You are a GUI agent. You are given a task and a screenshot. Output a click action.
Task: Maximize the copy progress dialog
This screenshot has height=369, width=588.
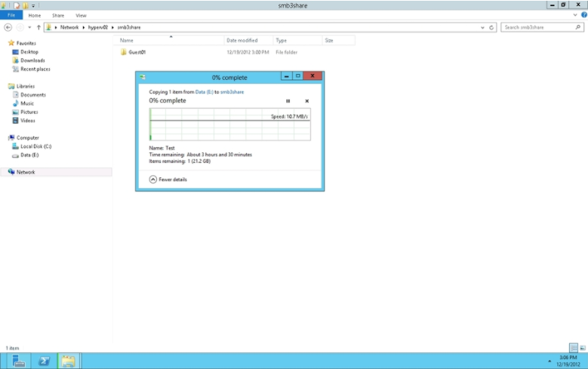pyautogui.click(x=297, y=76)
